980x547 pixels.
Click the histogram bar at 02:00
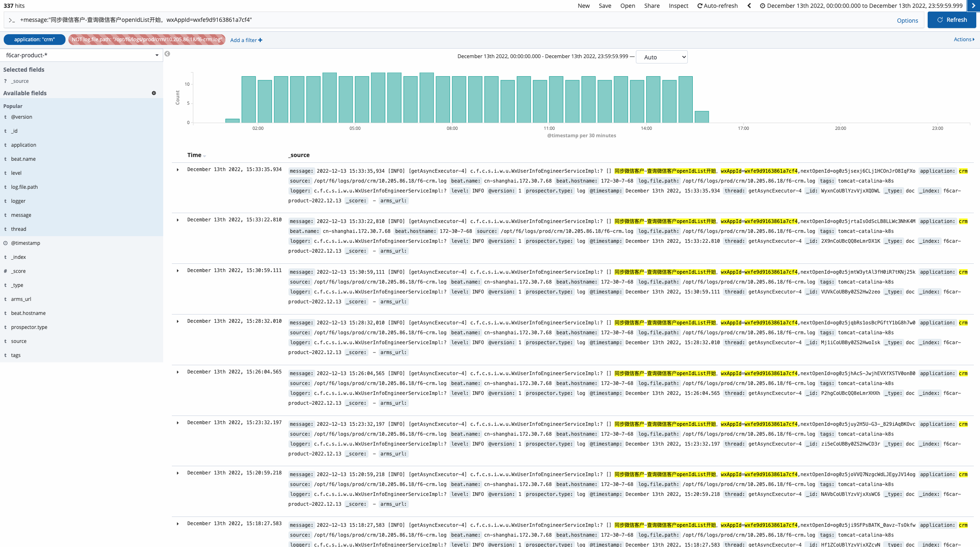click(265, 101)
